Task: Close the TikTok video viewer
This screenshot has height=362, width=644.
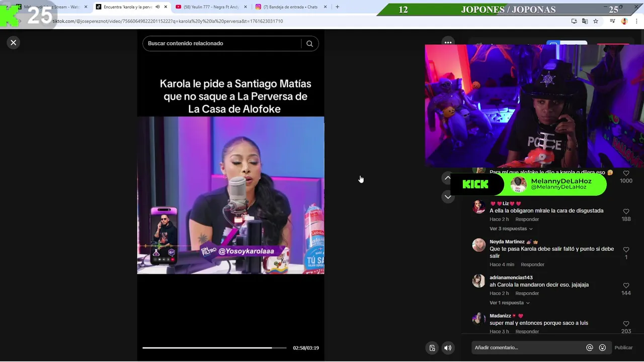Action: point(14,43)
